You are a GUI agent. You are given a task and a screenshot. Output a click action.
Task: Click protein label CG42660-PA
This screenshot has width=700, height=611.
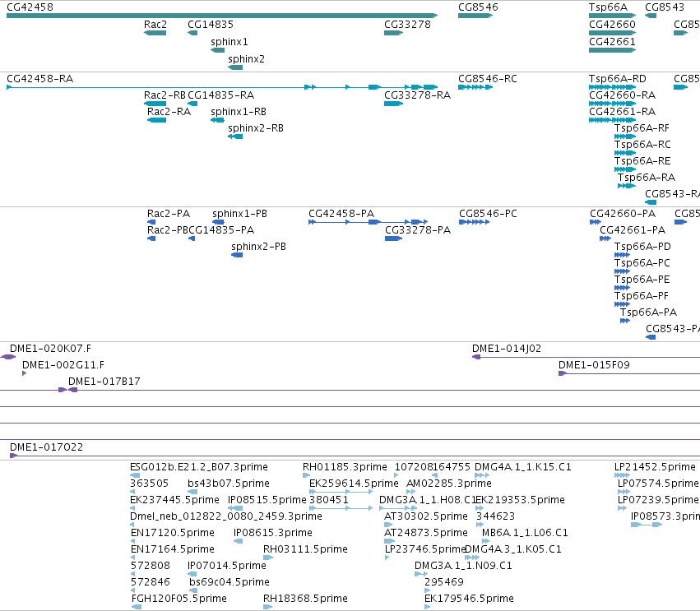tap(623, 215)
